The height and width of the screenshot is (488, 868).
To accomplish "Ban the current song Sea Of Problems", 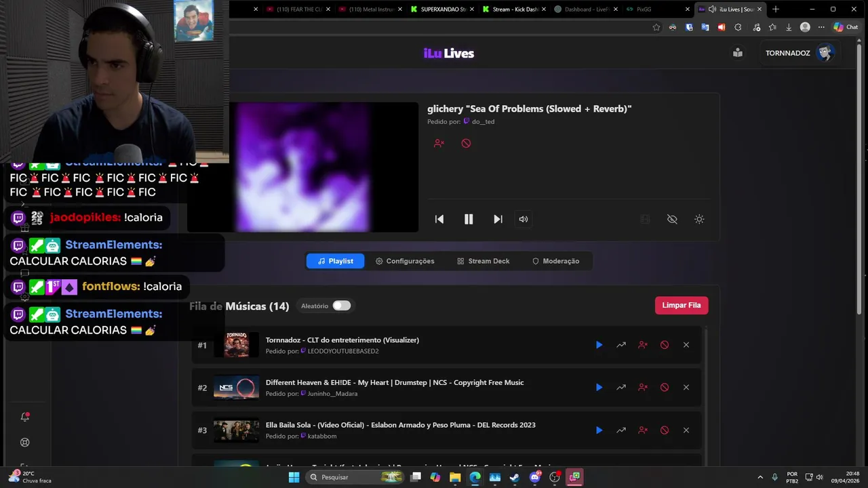I will 466,143.
